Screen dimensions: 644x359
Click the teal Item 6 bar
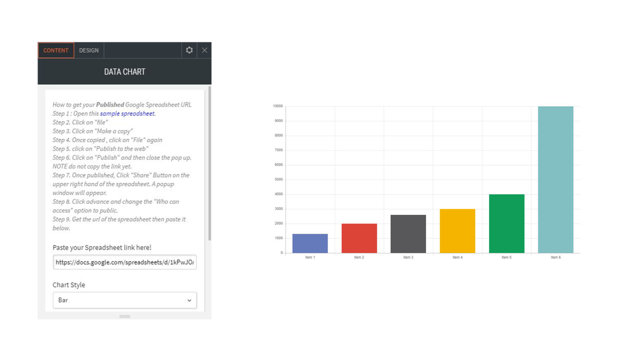tap(556, 180)
